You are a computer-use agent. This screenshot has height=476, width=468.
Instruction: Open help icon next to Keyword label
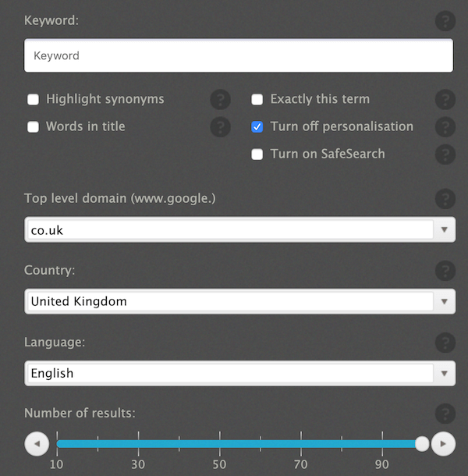[445, 21]
